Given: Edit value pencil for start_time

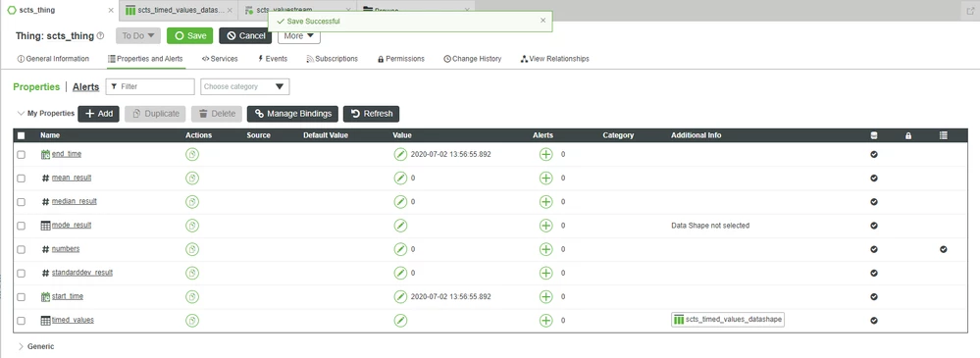Looking at the screenshot, I should (400, 297).
